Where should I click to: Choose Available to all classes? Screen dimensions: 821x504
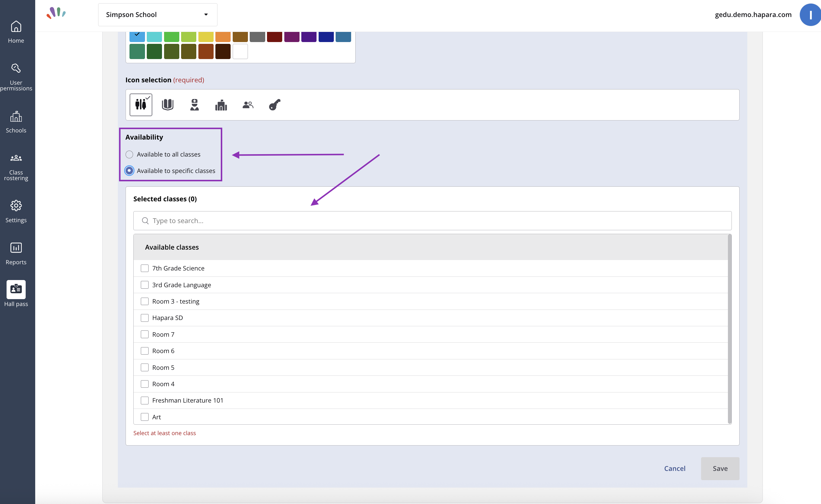point(129,154)
